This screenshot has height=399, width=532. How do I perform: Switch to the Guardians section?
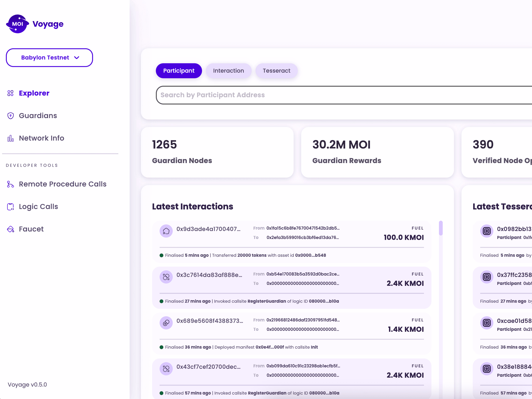click(38, 116)
